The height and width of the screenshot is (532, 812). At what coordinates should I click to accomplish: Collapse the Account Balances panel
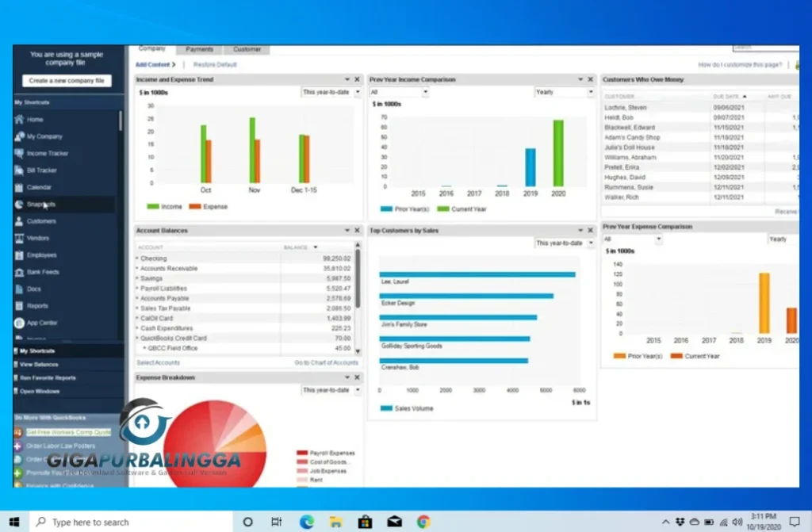pos(344,231)
